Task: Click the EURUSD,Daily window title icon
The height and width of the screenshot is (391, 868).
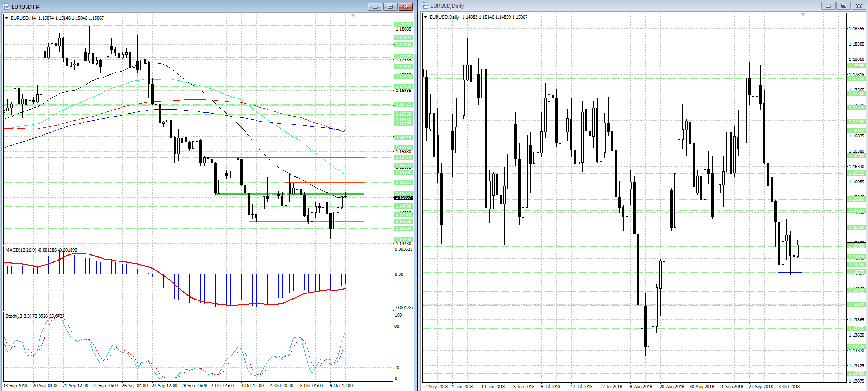Action: tap(425, 6)
